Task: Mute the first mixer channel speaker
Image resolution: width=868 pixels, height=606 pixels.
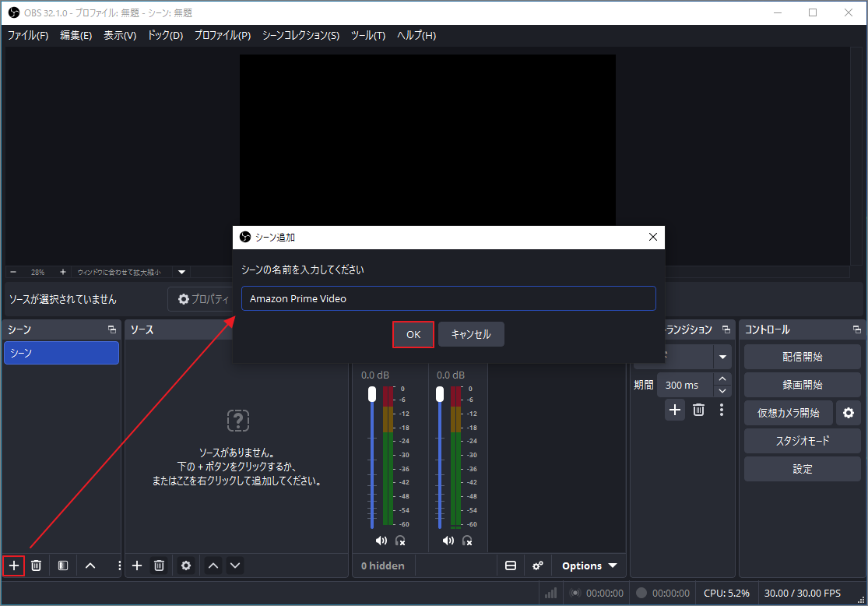Action: coord(381,541)
